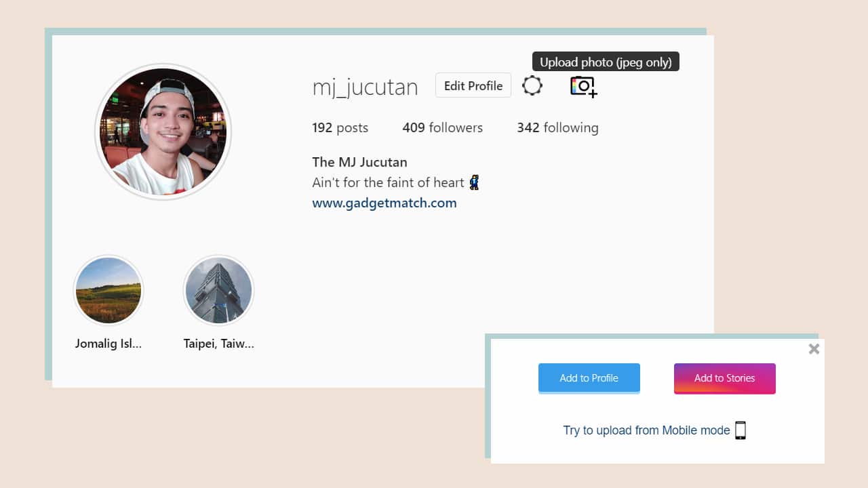Click the mobile phone icon
The width and height of the screenshot is (868, 488).
point(741,430)
